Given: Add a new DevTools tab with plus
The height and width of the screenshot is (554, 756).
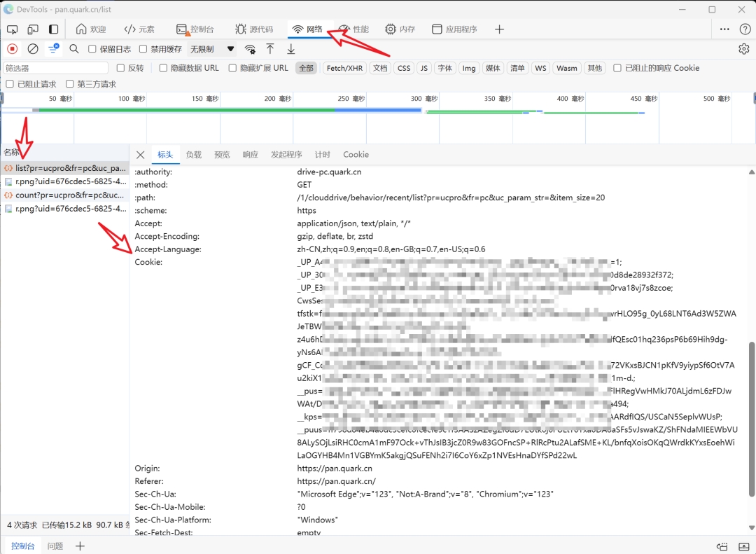Looking at the screenshot, I should [x=499, y=29].
